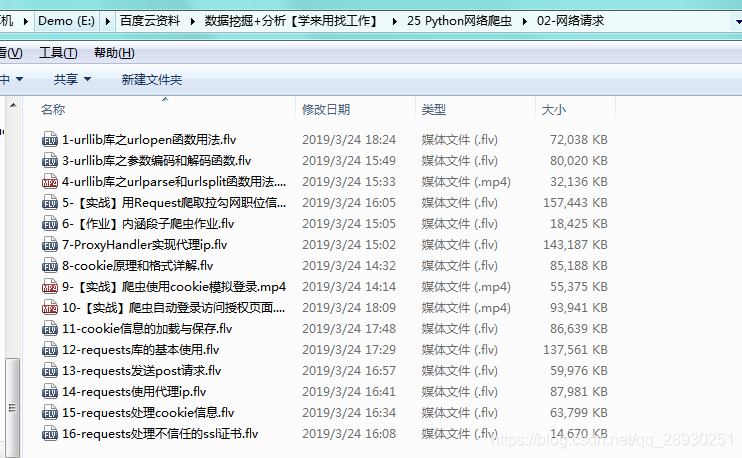Click the size value 143,187 KB
742x458 pixels.
pos(575,245)
